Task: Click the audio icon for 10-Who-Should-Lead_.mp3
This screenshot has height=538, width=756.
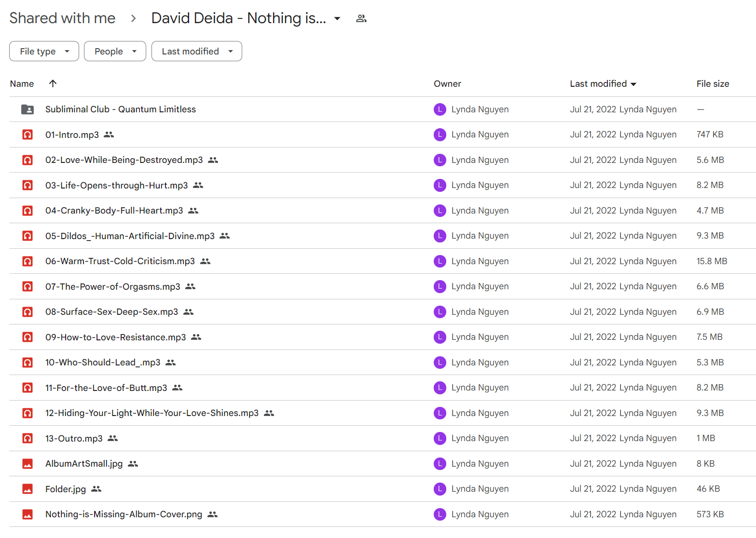Action: pos(27,363)
